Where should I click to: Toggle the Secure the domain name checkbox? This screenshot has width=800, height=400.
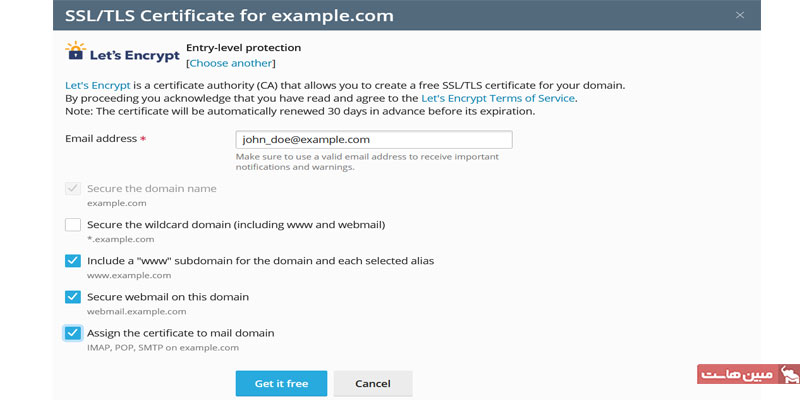pos(73,189)
